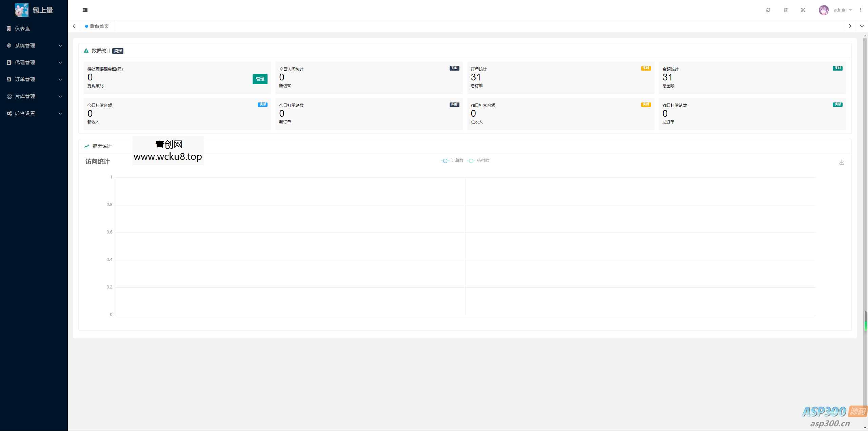868x431 pixels.
Task: Expand the 代理管理 menu
Action: click(x=34, y=62)
